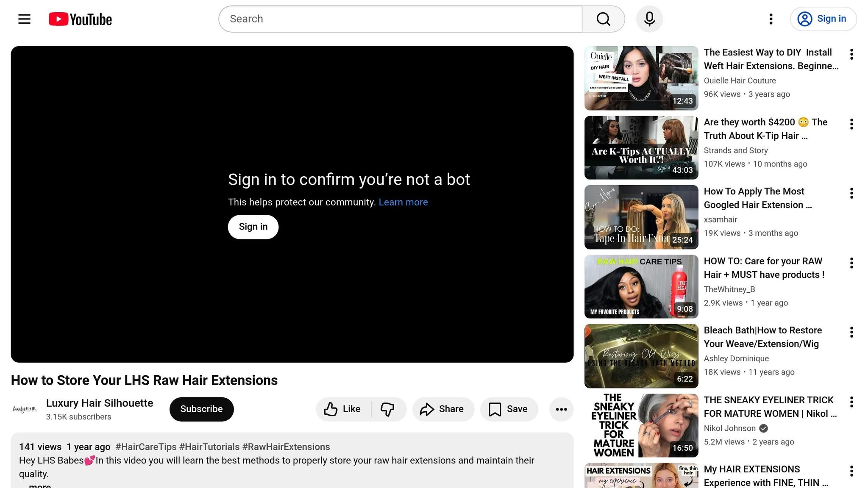The image size is (868, 488).
Task: Open the Hair Extensions My Experience thumbnail
Action: coord(641,476)
